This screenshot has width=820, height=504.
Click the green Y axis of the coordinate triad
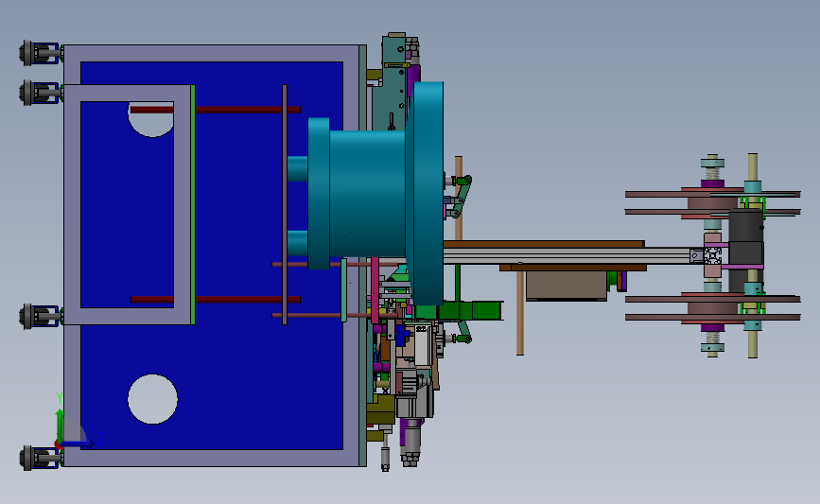(60, 426)
